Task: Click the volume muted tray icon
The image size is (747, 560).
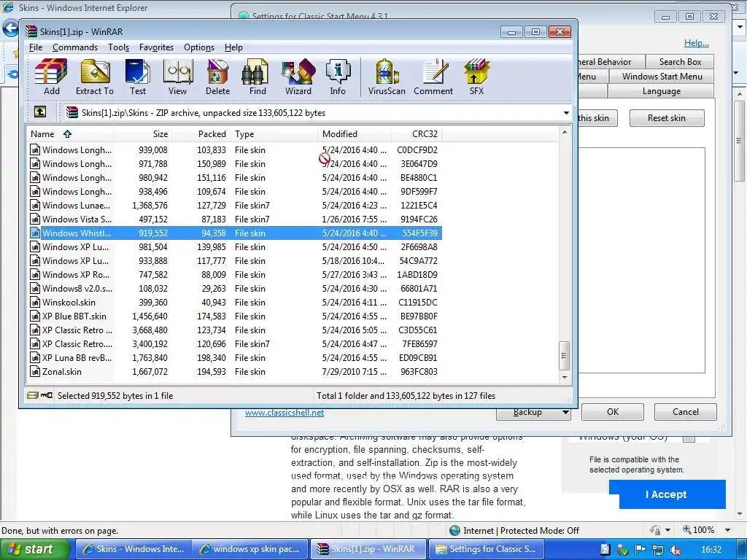Action: coord(675,550)
